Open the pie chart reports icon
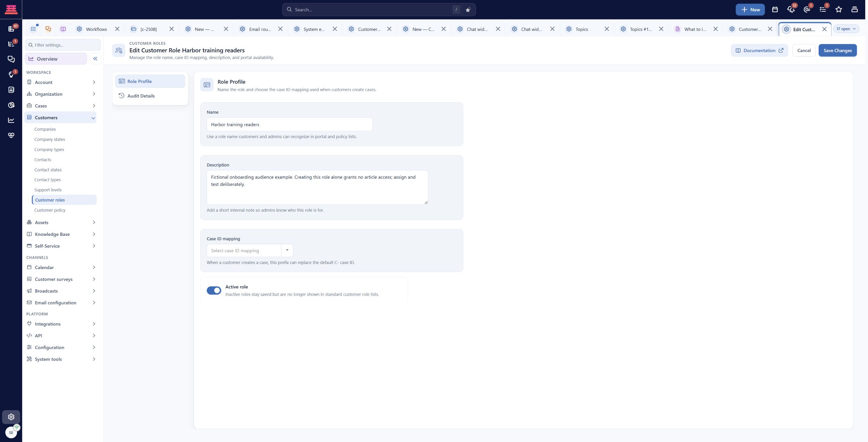 (x=11, y=105)
